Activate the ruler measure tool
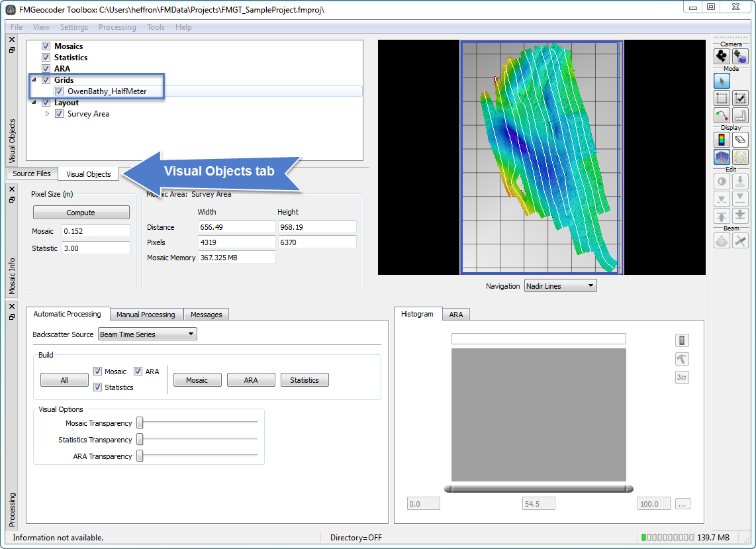Image resolution: width=756 pixels, height=549 pixels. pyautogui.click(x=740, y=117)
